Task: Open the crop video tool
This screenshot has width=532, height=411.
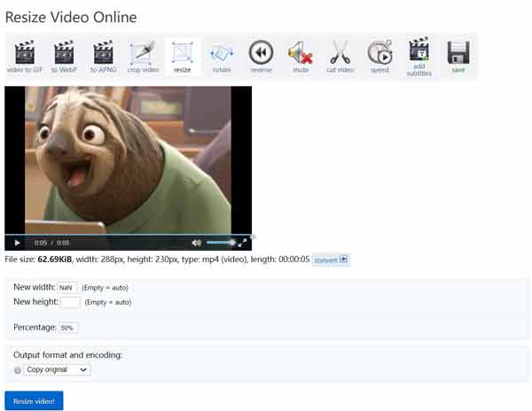Action: (x=143, y=57)
